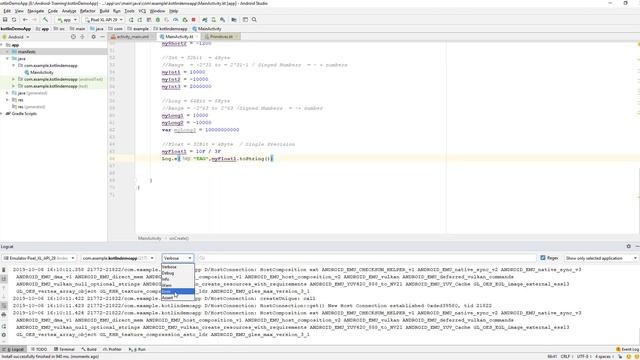
Task: Open the Run tool window tab
Action: [x=137, y=349]
